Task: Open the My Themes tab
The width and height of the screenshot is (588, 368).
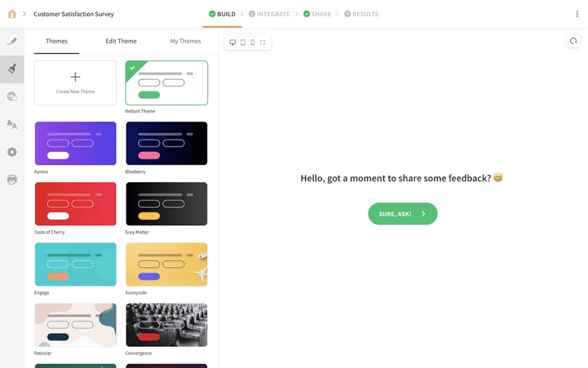Action: tap(185, 41)
